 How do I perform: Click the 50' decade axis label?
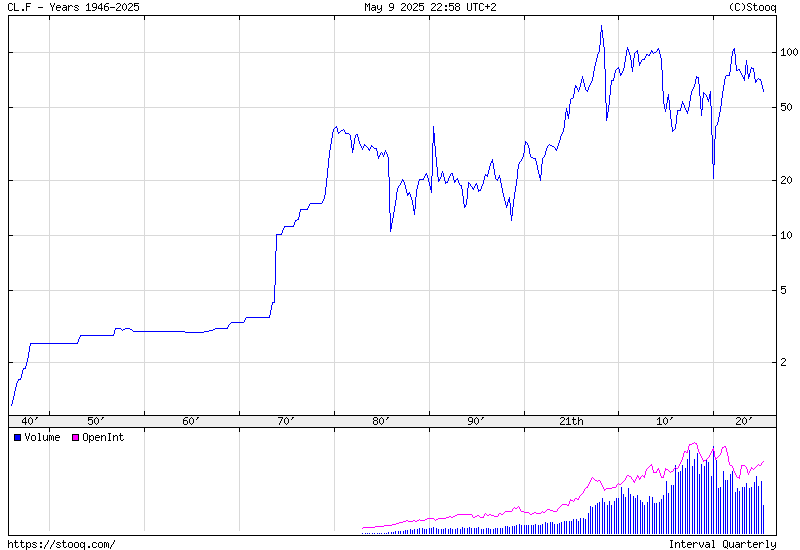pyautogui.click(x=95, y=421)
